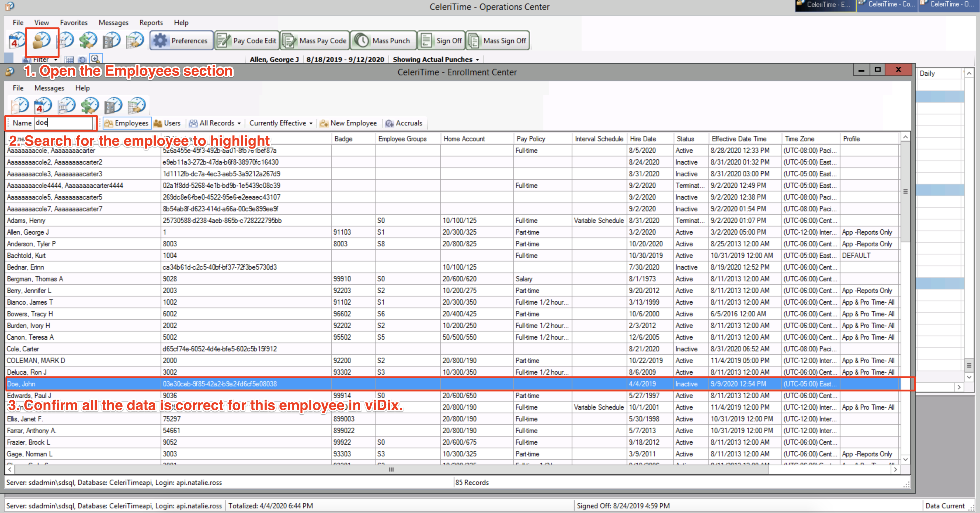Click the left arrow of the grid's horizontal scrollbar
The image size is (980, 513).
(x=10, y=470)
